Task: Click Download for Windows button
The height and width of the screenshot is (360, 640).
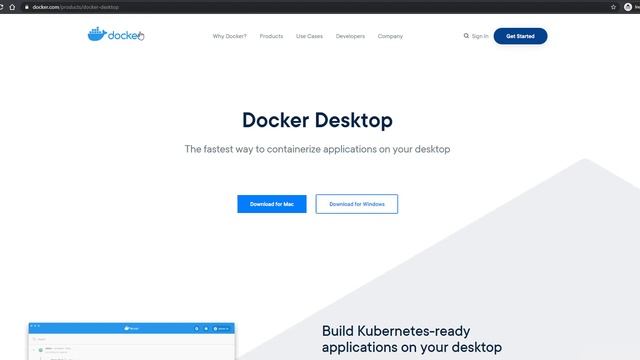Action: pyautogui.click(x=357, y=204)
